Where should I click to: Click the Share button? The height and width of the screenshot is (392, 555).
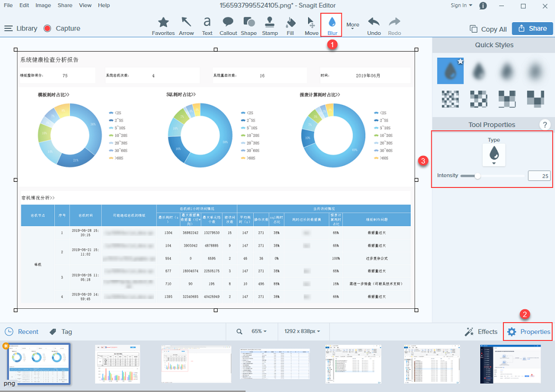(532, 29)
